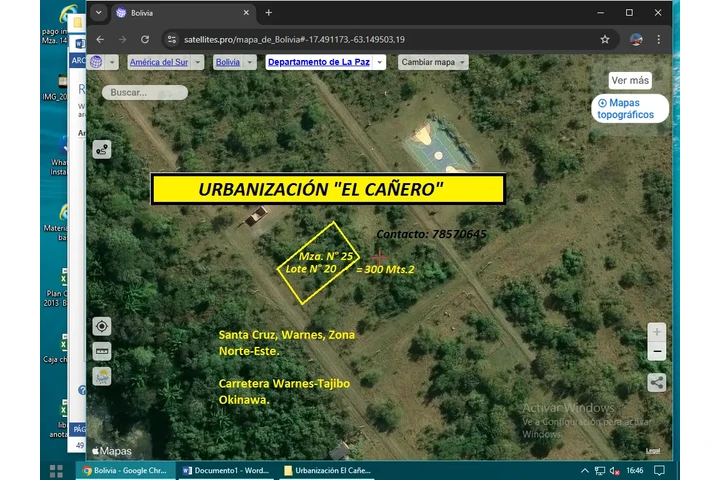This screenshot has width=720, height=480.
Task: Open Mapas topográficos link
Action: coord(630,108)
